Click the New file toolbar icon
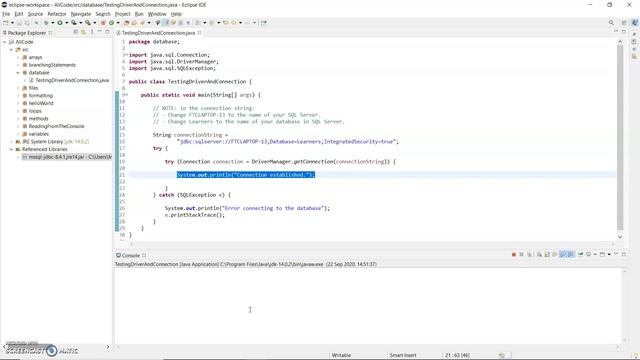640x360 pixels. point(6,23)
